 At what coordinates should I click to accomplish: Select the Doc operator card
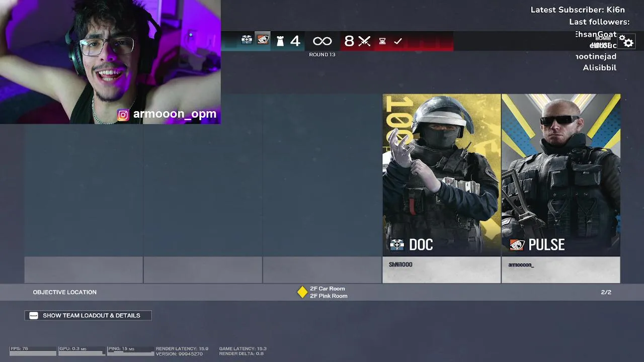tap(442, 189)
